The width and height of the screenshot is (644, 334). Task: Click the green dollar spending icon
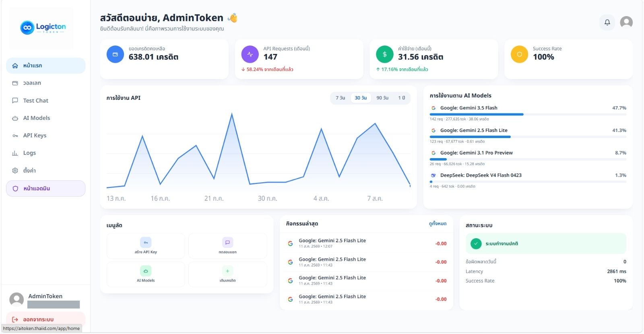pos(385,54)
